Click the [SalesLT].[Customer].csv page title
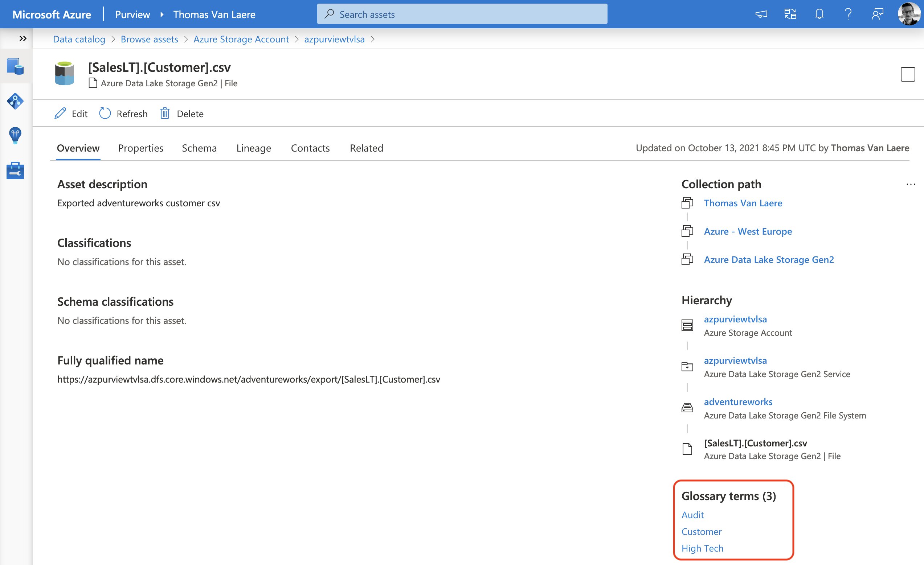Viewport: 924px width, 565px height. point(159,67)
